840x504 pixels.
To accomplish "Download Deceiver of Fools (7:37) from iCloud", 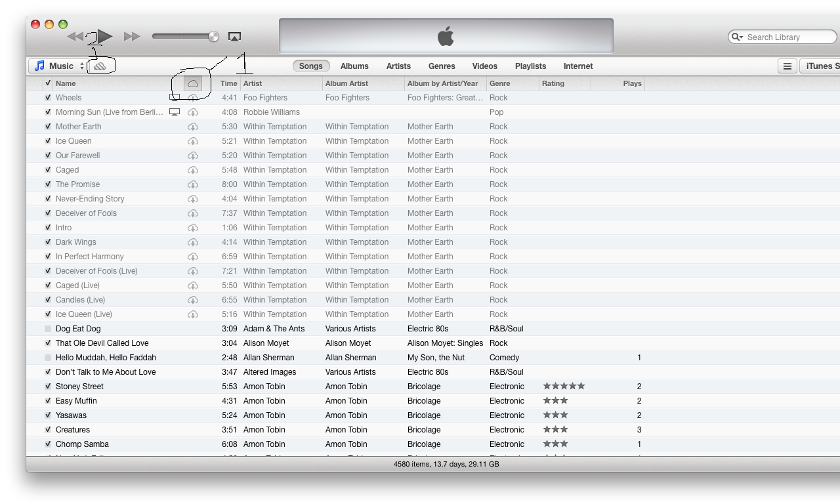I will [193, 213].
